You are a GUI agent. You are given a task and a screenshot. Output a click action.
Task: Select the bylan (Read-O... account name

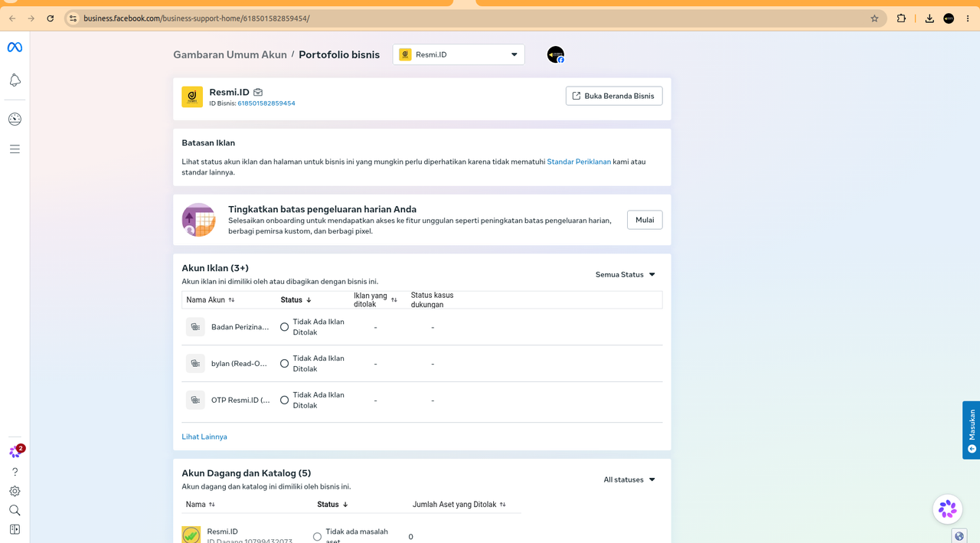point(240,364)
